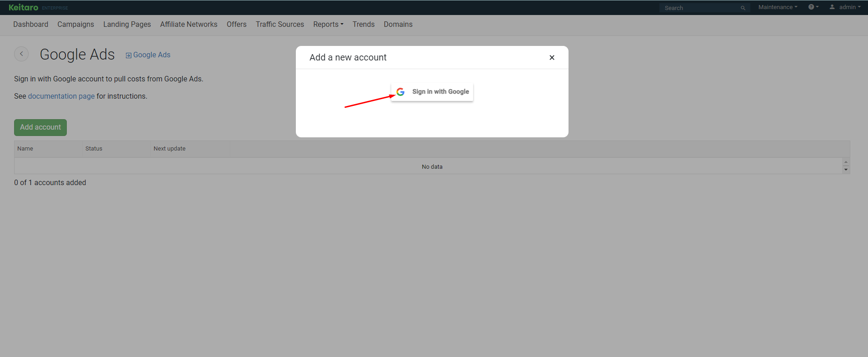Click the Add account button
Screen dimensions: 868x357
tap(40, 127)
